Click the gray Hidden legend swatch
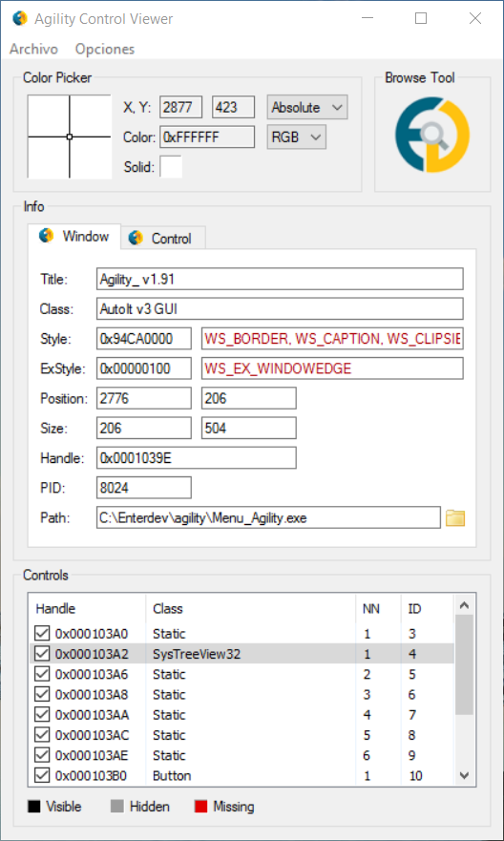Viewport: 504px width, 841px height. (117, 806)
